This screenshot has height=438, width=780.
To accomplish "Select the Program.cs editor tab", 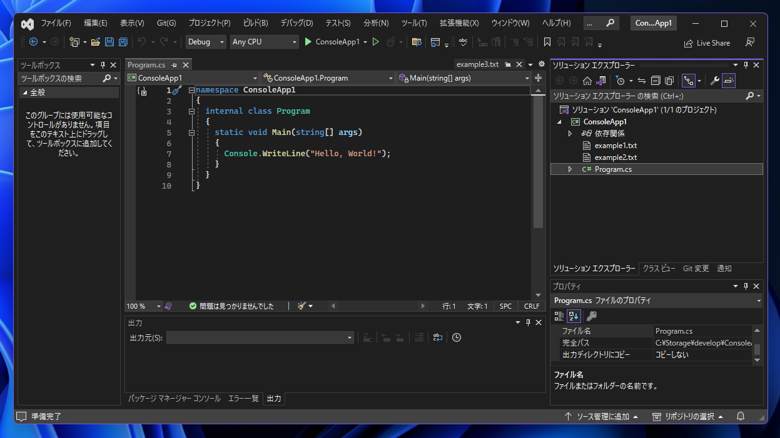I will point(147,65).
